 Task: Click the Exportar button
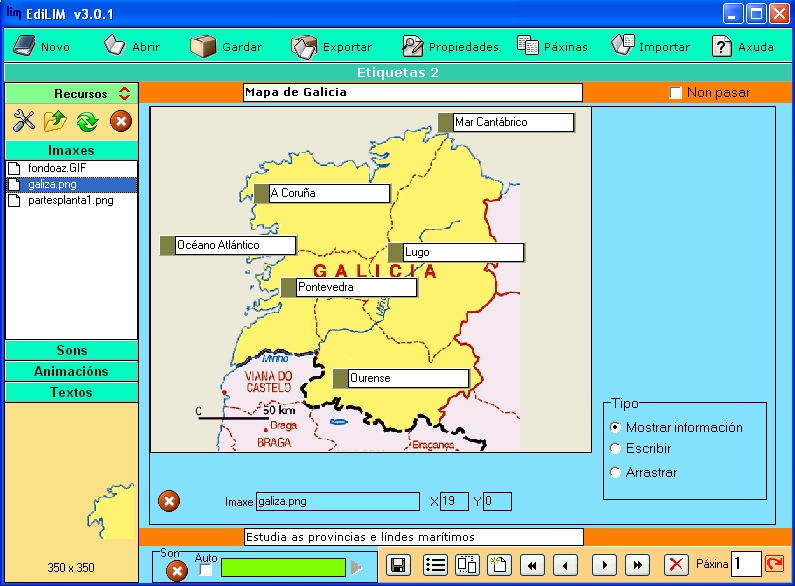click(x=332, y=46)
